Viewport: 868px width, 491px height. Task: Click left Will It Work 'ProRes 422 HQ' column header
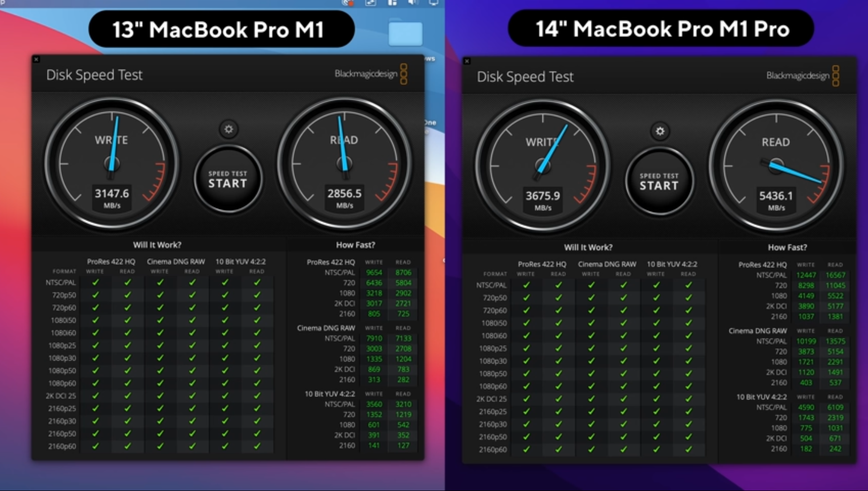pyautogui.click(x=111, y=262)
